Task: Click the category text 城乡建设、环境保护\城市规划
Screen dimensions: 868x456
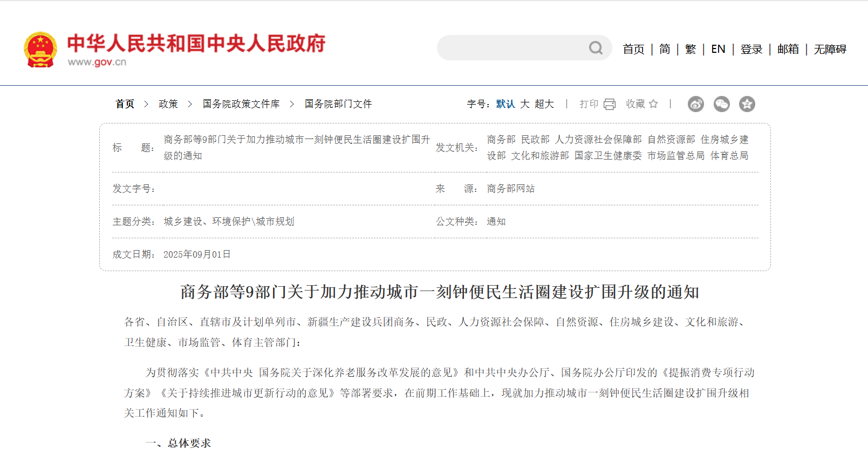Action: [x=229, y=222]
